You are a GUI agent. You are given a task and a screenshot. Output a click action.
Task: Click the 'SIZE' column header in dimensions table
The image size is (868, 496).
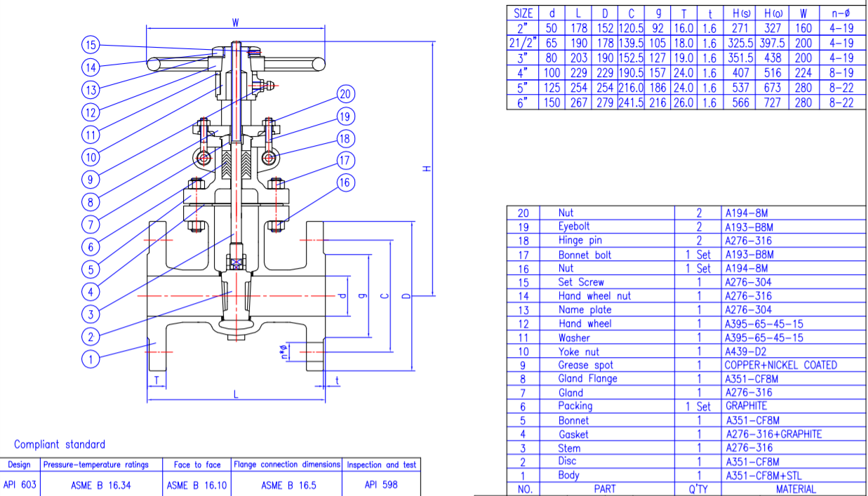click(x=523, y=13)
